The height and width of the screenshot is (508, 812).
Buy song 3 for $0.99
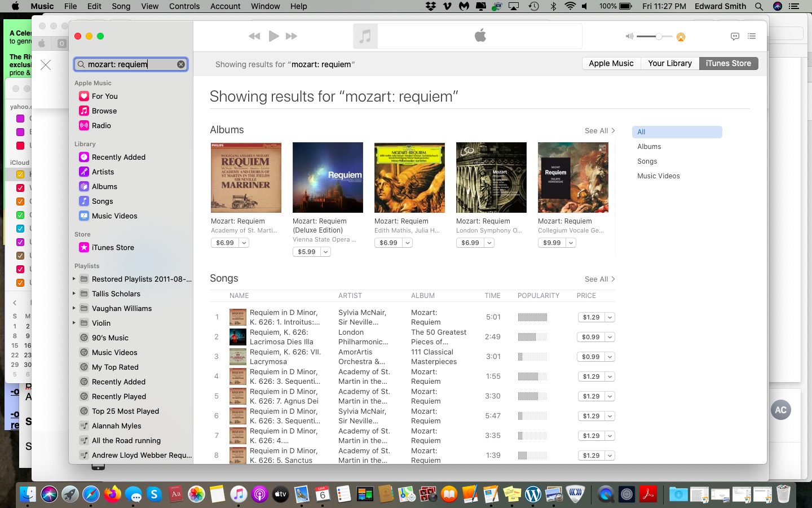[591, 357]
